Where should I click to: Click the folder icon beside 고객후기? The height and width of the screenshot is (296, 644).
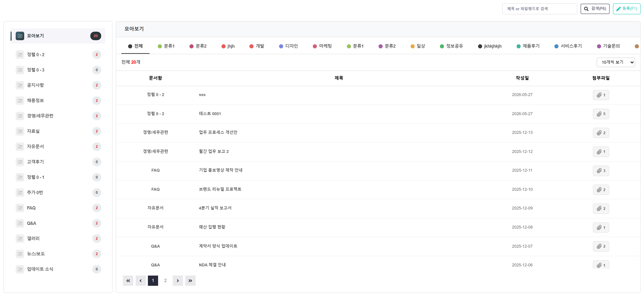[x=20, y=162]
